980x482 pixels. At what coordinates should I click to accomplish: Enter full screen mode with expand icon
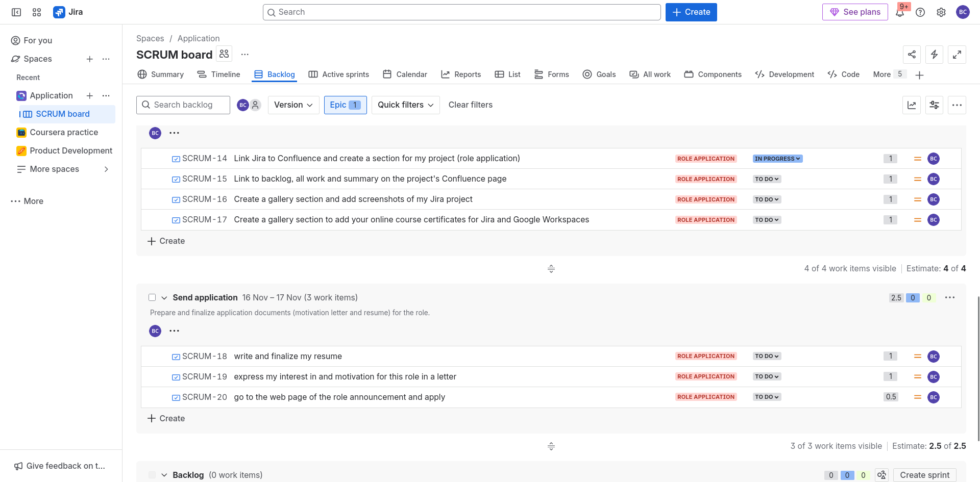click(x=957, y=54)
